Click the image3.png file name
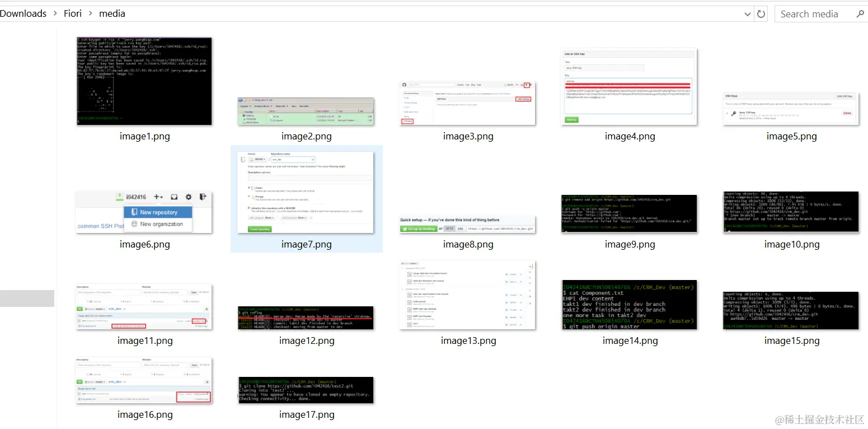The height and width of the screenshot is (429, 868). 468,136
